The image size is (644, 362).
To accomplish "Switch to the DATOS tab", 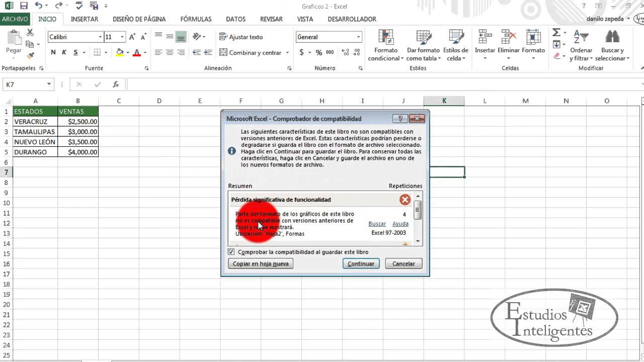I will point(235,19).
